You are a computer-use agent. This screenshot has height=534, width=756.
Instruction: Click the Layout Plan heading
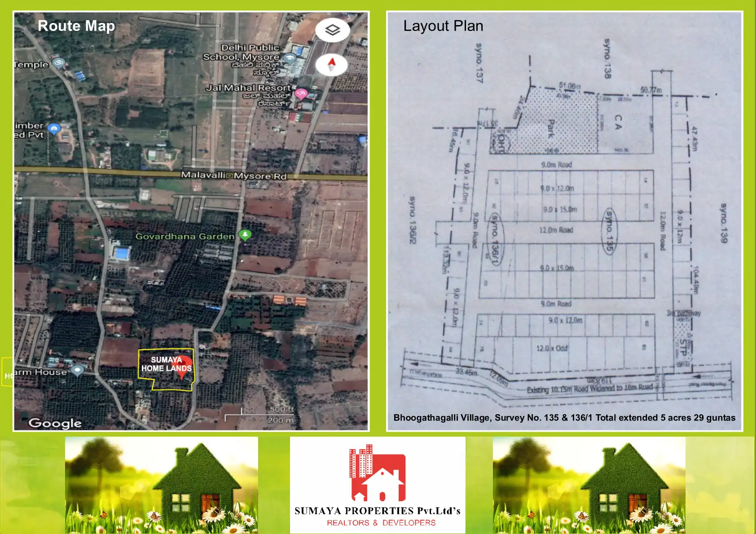(x=443, y=26)
